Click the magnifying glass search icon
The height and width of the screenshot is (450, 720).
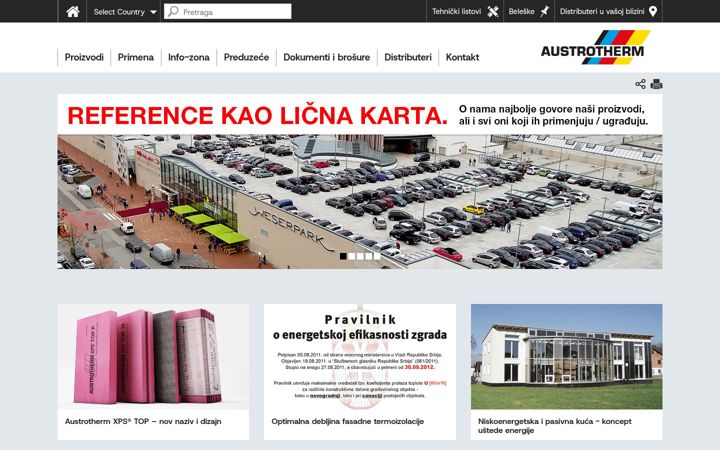(x=173, y=11)
